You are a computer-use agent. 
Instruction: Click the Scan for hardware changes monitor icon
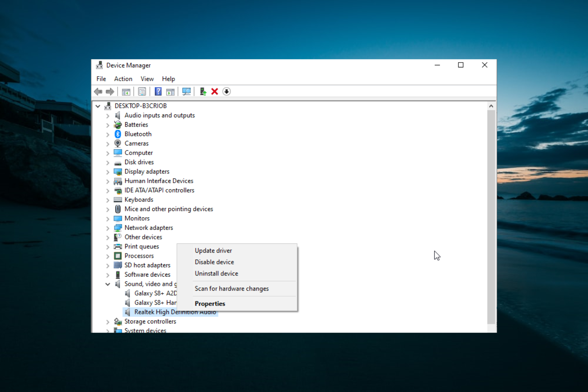(186, 92)
